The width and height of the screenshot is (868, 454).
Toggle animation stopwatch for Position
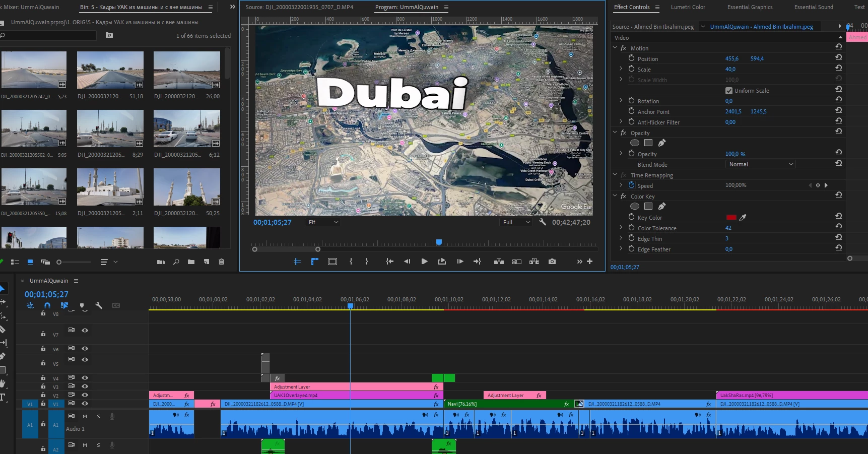631,58
